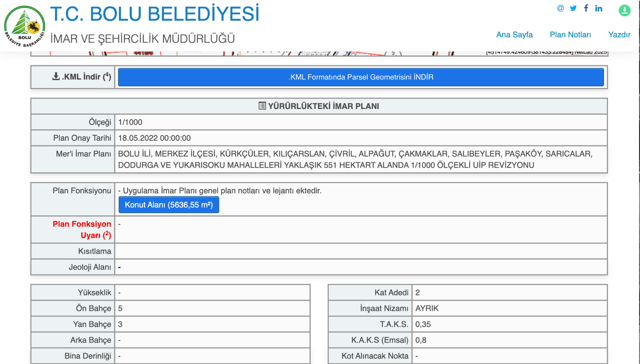The width and height of the screenshot is (640, 364).
Task: Open the Plan Notları menu item
Action: [570, 35]
